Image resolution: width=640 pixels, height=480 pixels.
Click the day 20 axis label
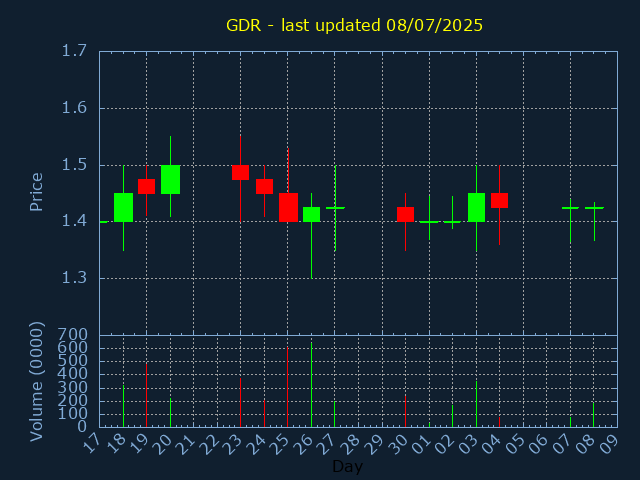point(162,444)
